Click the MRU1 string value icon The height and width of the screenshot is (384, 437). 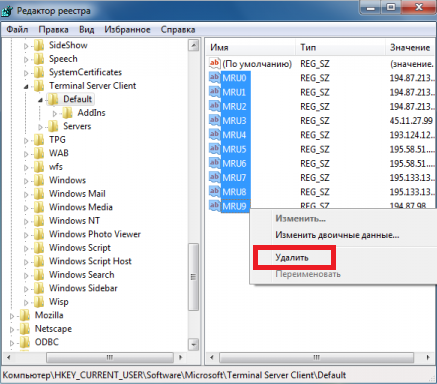coord(214,92)
